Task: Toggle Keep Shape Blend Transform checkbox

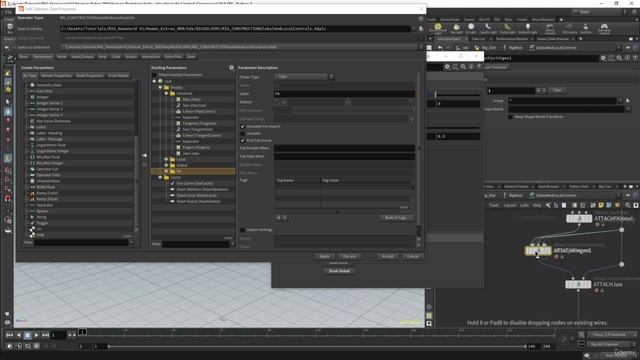Action: 510,117
